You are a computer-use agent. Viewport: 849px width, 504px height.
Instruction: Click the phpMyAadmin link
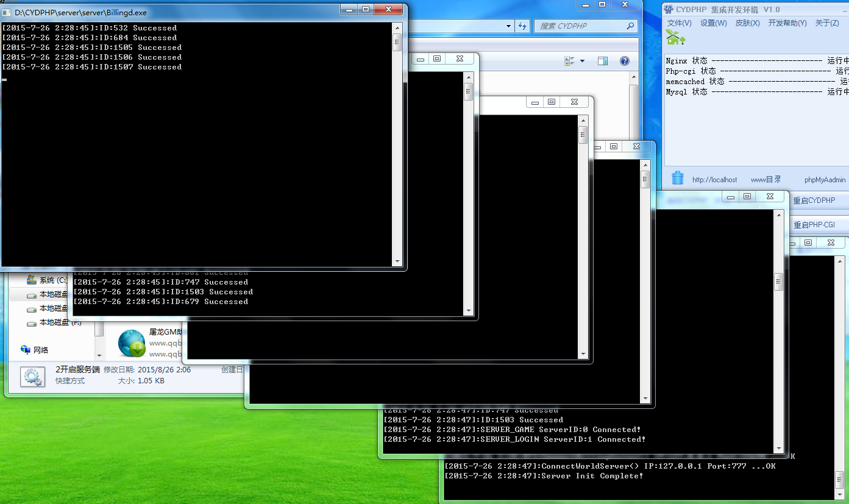coord(825,180)
